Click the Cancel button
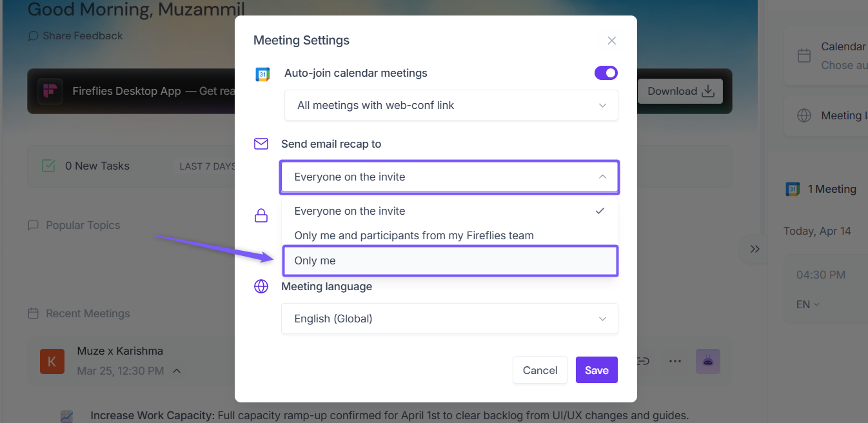Image resolution: width=868 pixels, height=423 pixels. pyautogui.click(x=540, y=370)
